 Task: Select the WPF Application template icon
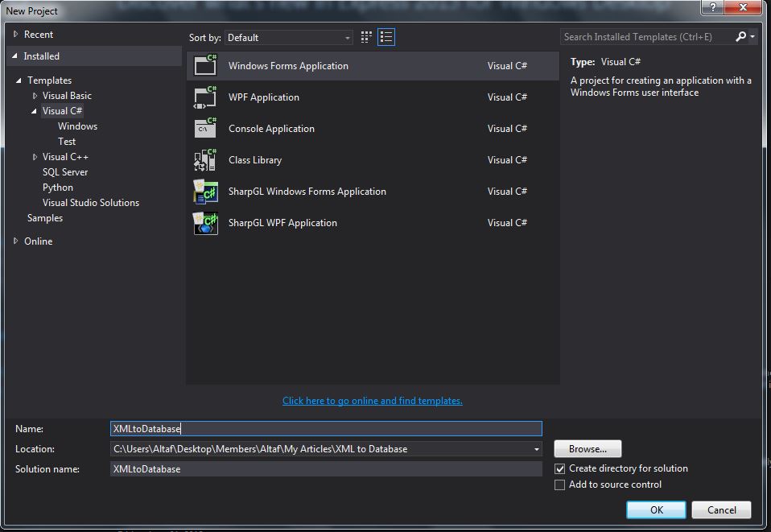(x=204, y=97)
